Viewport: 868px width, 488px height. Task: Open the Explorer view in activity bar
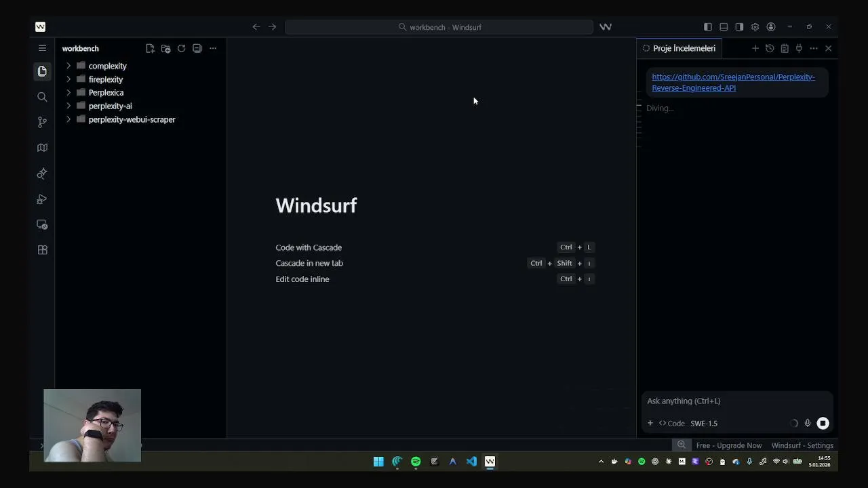click(42, 71)
